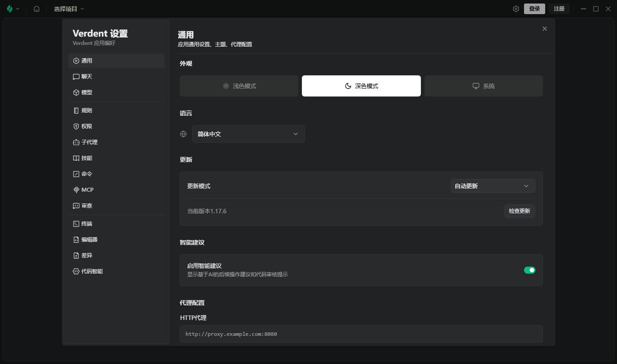
Task: Open the MCP configuration section
Action: (x=87, y=189)
